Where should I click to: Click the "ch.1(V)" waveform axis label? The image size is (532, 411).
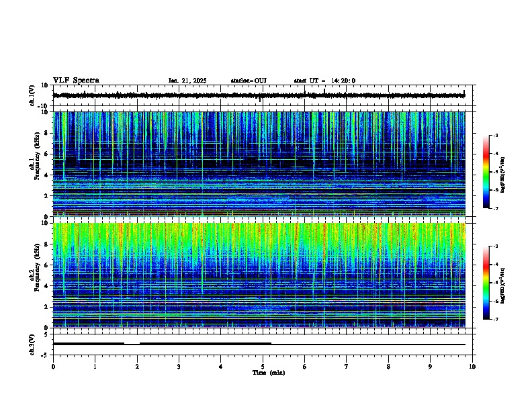32,95
